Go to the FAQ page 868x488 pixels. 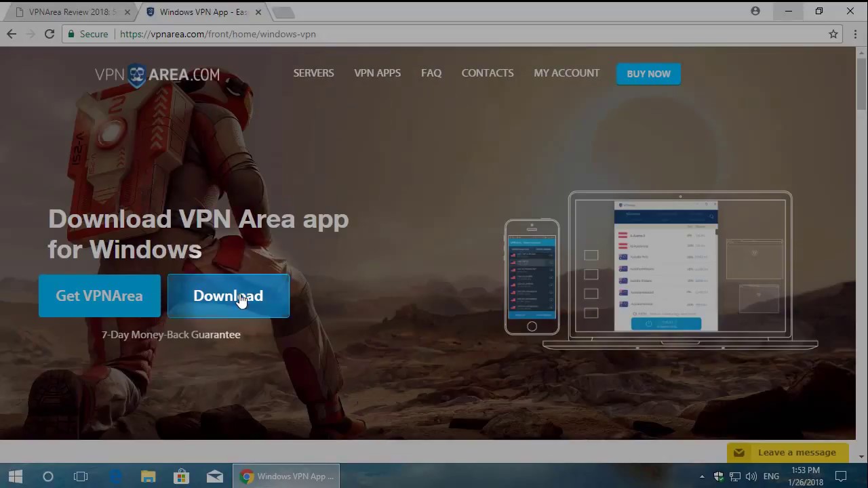tap(431, 73)
